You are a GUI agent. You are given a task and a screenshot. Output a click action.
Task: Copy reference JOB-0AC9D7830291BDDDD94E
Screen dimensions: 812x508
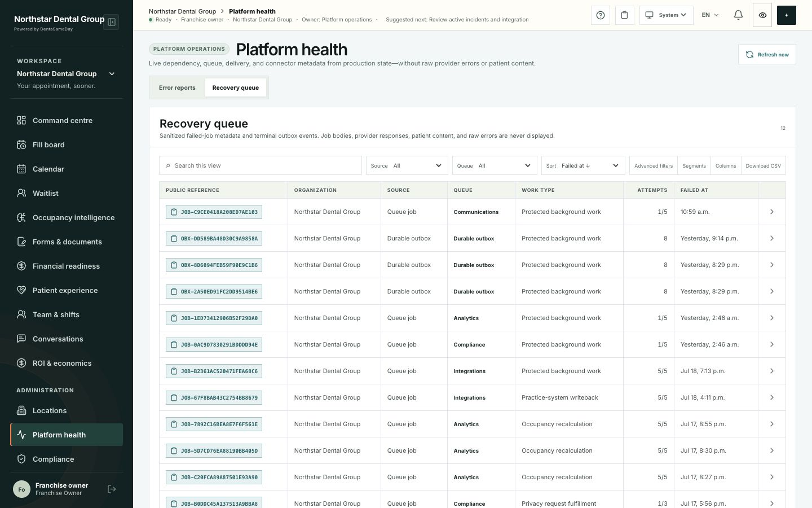click(x=214, y=345)
